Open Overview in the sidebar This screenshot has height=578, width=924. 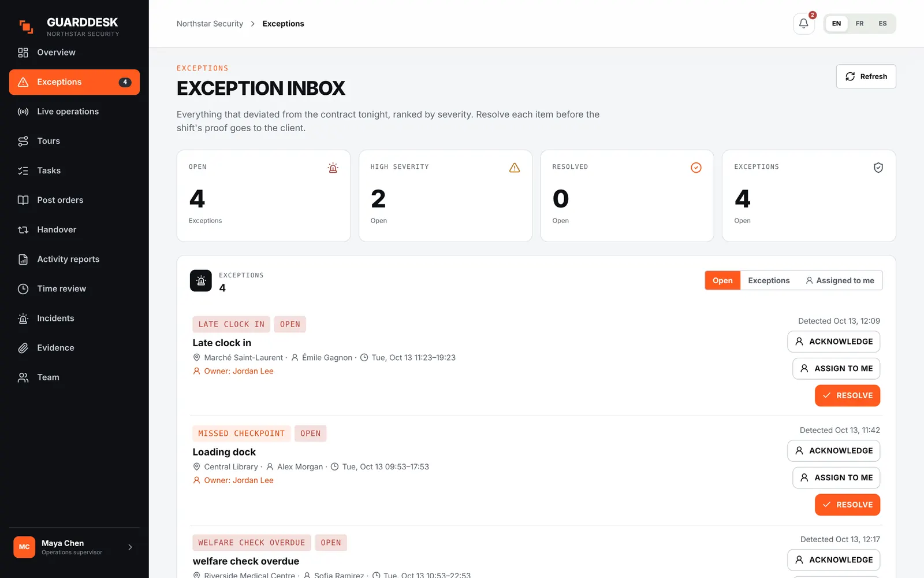pos(74,53)
